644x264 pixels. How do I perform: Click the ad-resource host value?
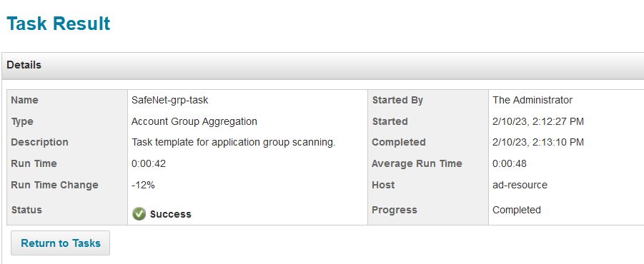tap(520, 185)
